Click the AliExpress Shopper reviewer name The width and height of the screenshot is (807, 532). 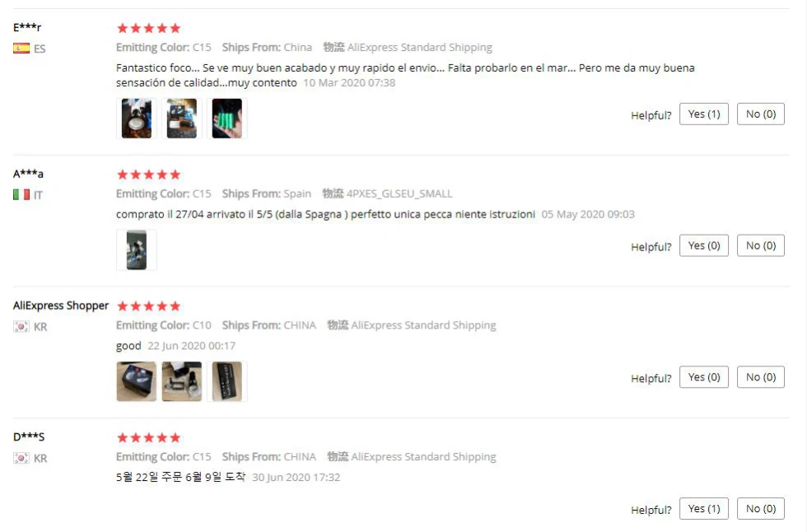click(61, 306)
